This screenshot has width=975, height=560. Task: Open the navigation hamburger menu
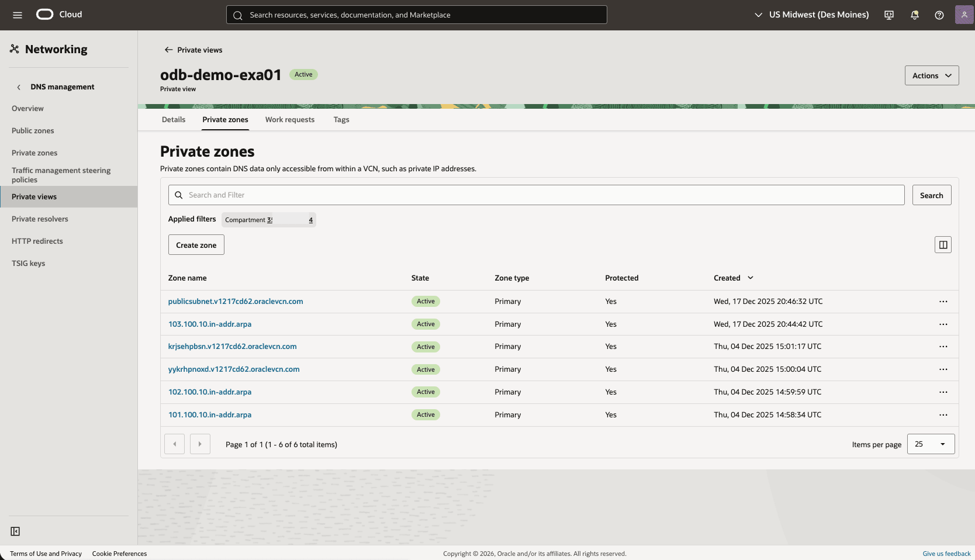tap(17, 15)
